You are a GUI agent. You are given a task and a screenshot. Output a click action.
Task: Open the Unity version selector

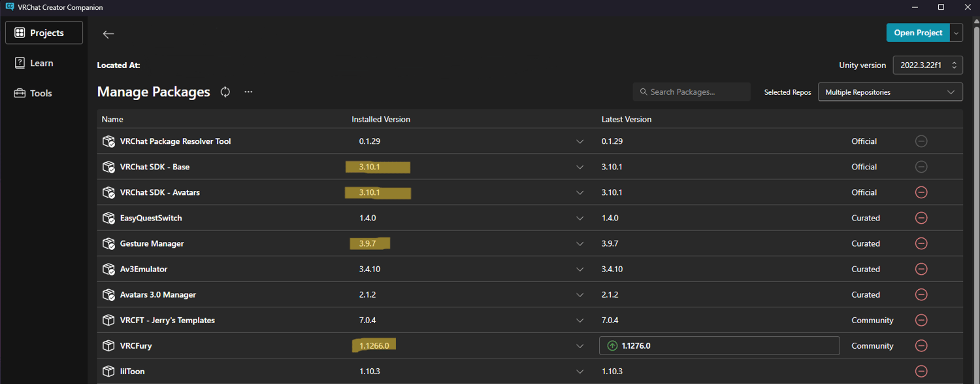(x=928, y=65)
